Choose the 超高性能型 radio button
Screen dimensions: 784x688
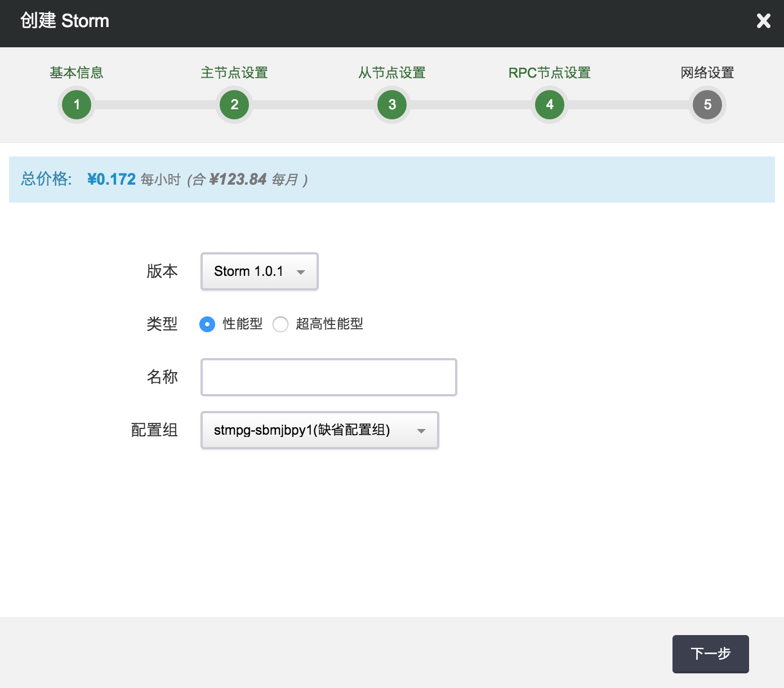click(x=280, y=324)
